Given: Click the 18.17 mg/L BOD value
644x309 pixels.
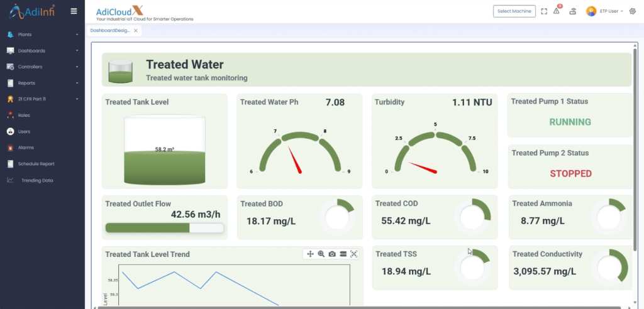Looking at the screenshot, I should [271, 221].
